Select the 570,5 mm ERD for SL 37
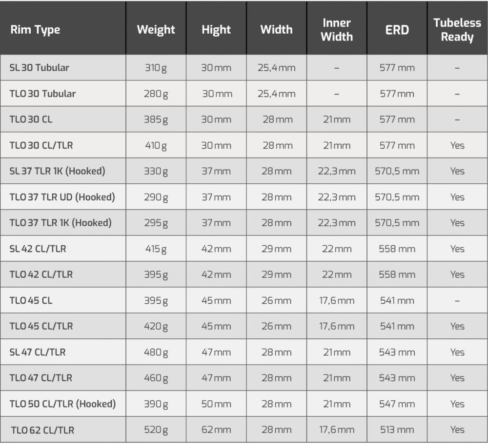Screen dimensions: 488x448 (397, 171)
